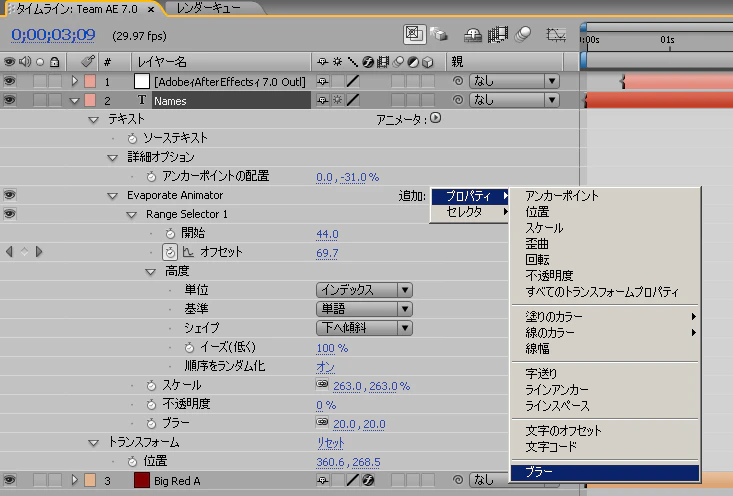Go to previous オフセット keyframe

(x=9, y=252)
